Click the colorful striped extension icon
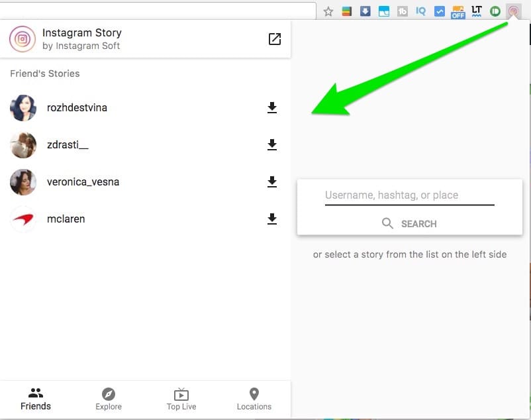Screen dimensions: 531x420 point(346,11)
